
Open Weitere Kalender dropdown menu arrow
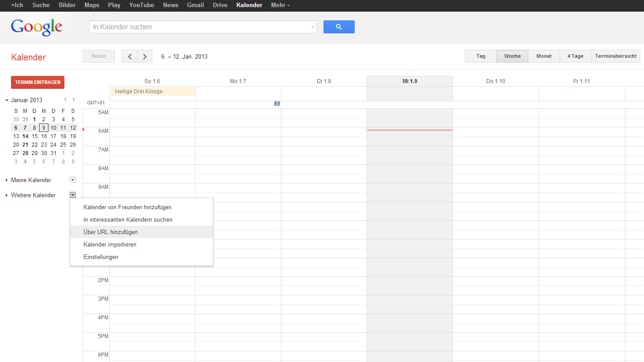[73, 195]
